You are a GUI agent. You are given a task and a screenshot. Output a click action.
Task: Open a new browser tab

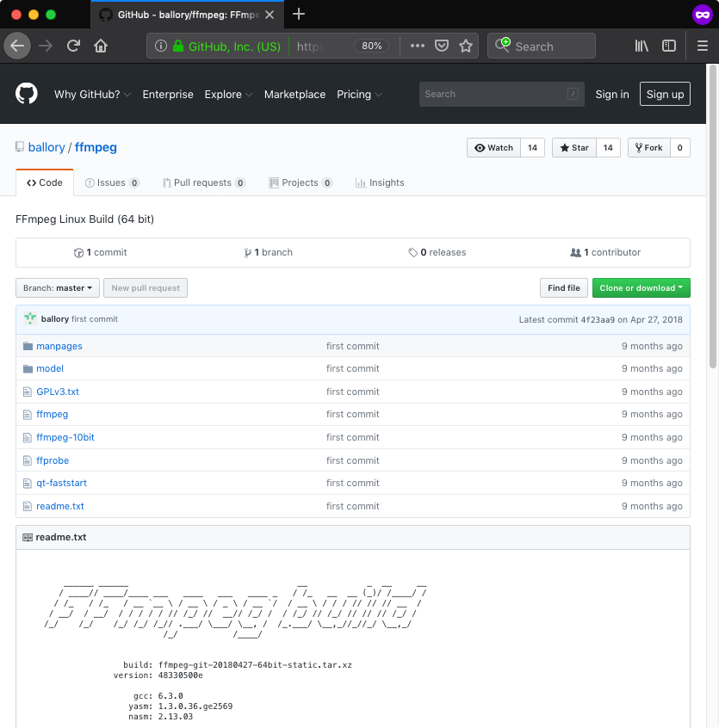click(x=299, y=15)
